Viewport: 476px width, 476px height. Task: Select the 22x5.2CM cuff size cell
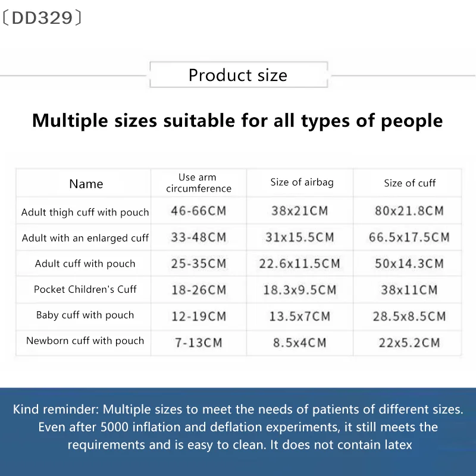[409, 342]
